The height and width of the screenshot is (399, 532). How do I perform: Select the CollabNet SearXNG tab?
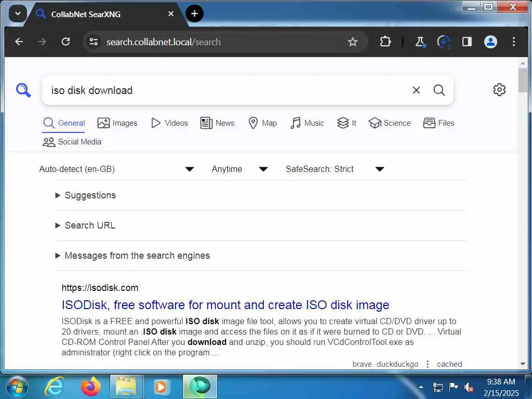click(x=102, y=14)
